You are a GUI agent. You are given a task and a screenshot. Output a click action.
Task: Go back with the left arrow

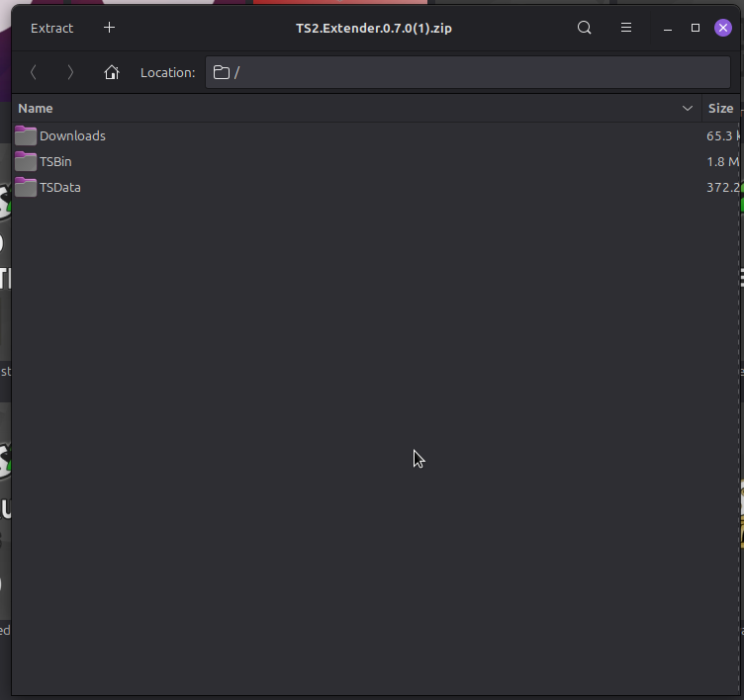coord(34,72)
